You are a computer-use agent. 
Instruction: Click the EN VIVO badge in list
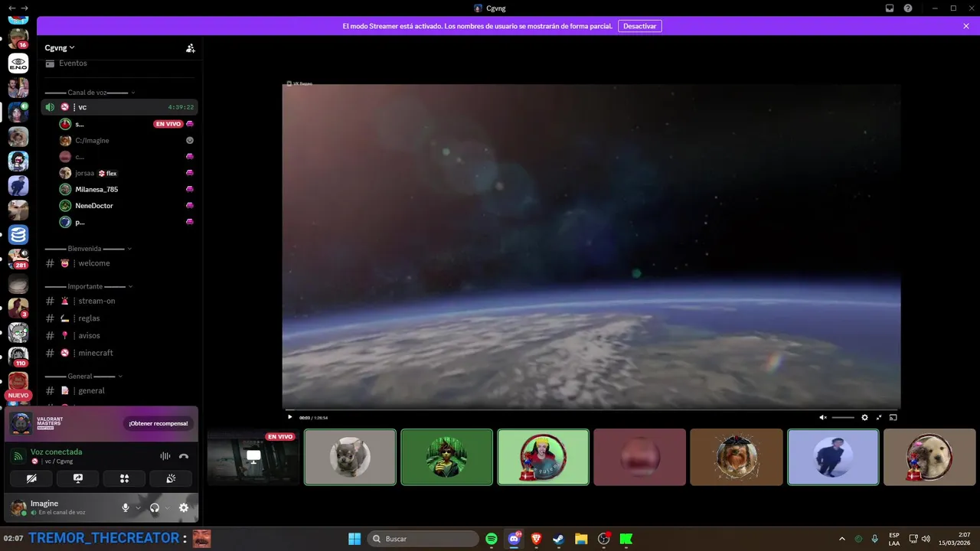[168, 124]
